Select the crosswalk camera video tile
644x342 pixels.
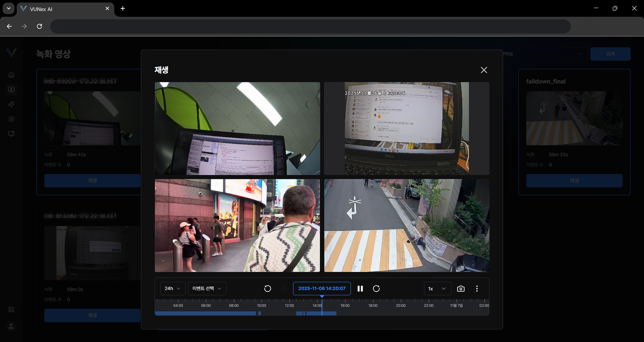click(406, 225)
